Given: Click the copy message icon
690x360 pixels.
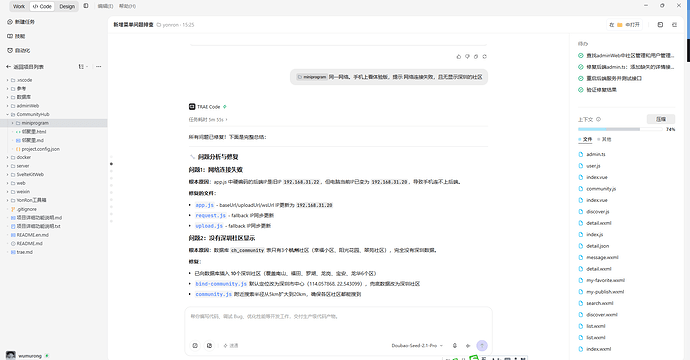Looking at the screenshot, I should [476, 56].
